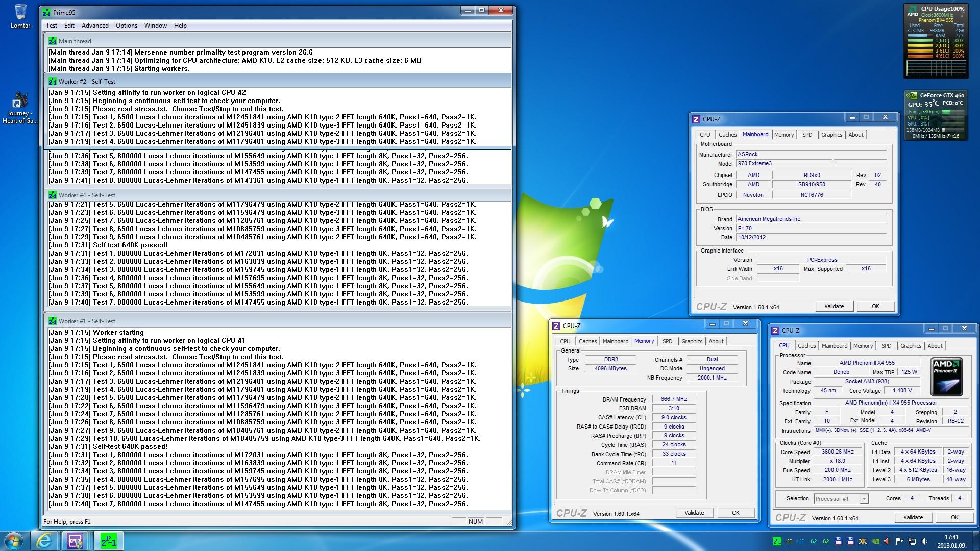The image size is (980, 551).
Task: Click the taskbar clock showing 17:41
Action: click(x=951, y=541)
